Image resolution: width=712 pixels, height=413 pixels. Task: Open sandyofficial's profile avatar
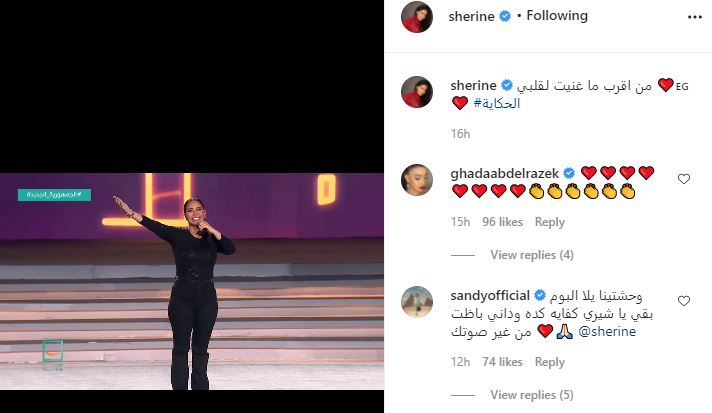pos(417,302)
